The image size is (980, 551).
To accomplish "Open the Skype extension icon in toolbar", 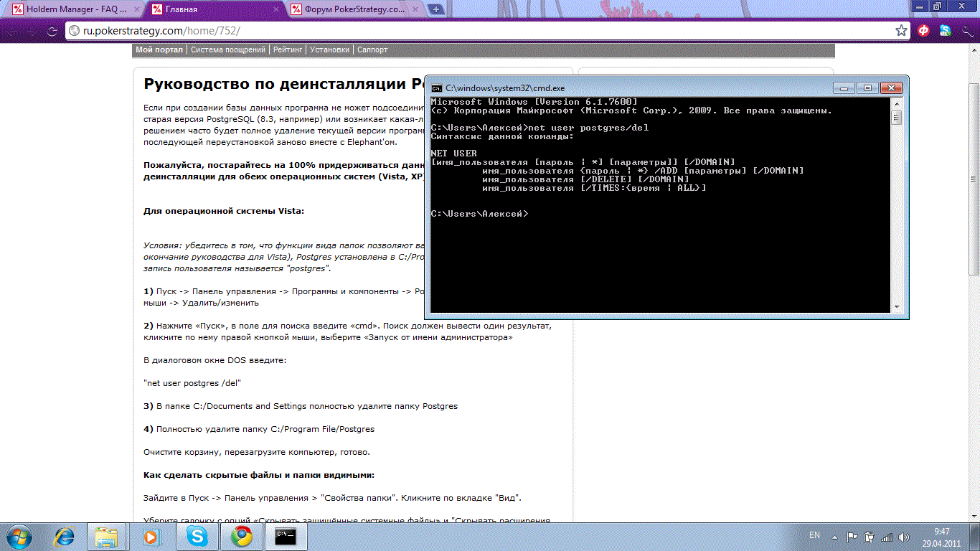I will point(946,31).
